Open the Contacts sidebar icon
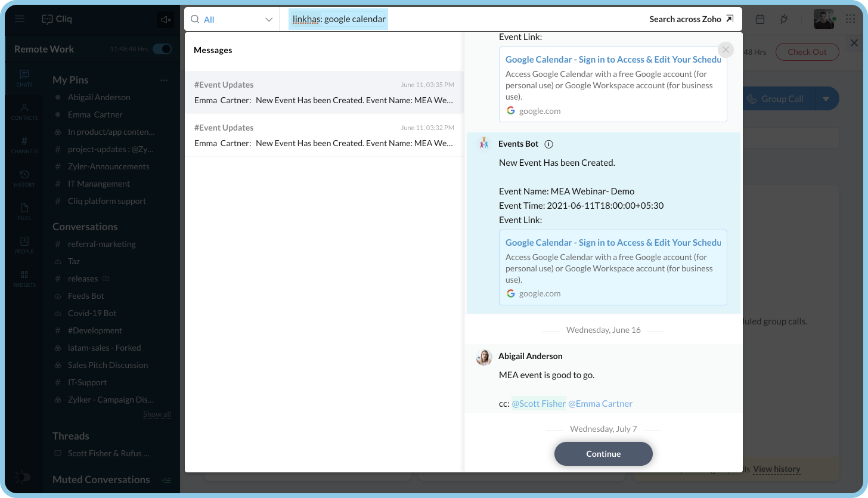This screenshot has height=498, width=868. [24, 112]
